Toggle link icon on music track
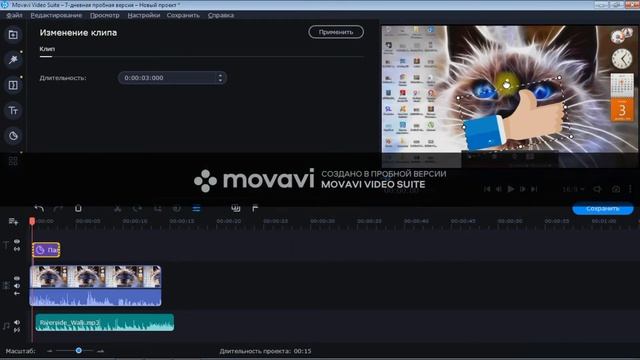Screen dimensions: 640x360 [17, 330]
